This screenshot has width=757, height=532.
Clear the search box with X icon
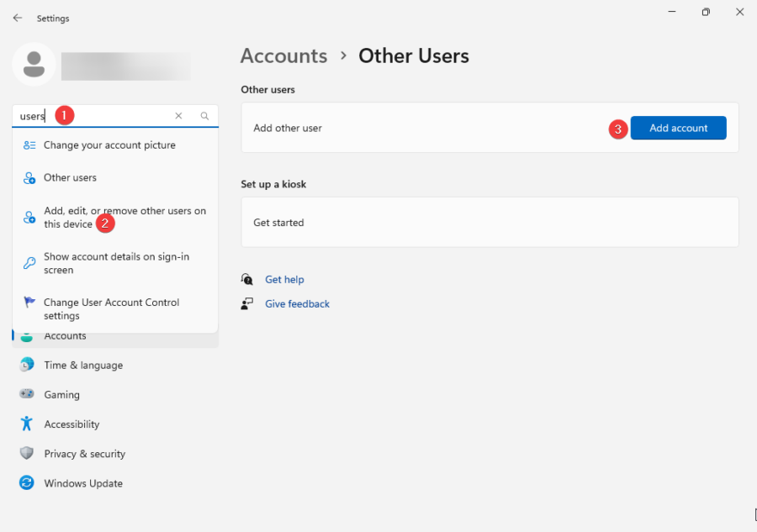(178, 116)
